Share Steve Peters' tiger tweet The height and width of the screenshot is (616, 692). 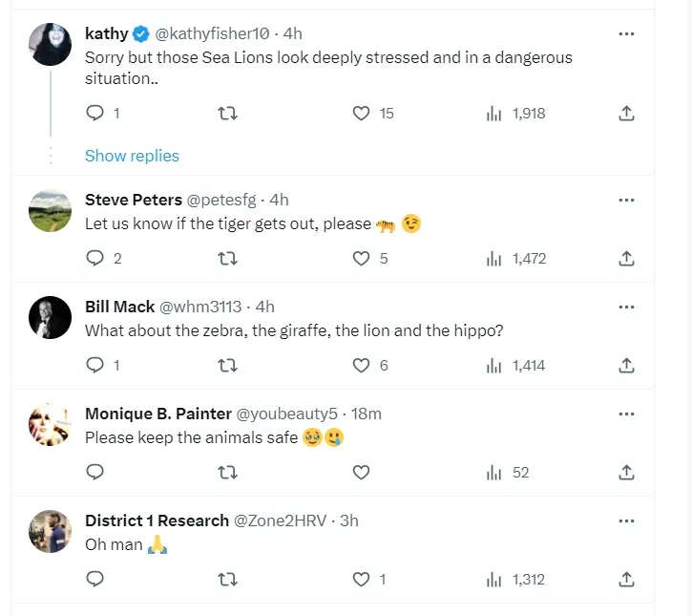pyautogui.click(x=626, y=258)
